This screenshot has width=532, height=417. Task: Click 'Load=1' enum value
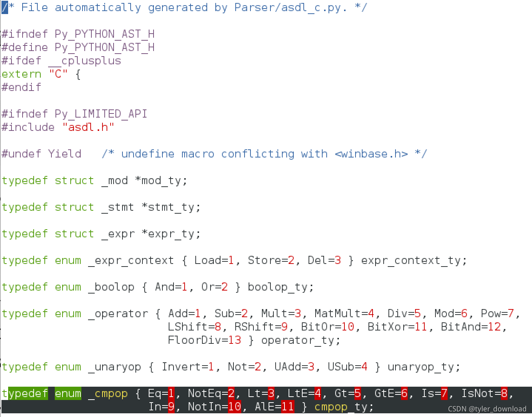214,261
